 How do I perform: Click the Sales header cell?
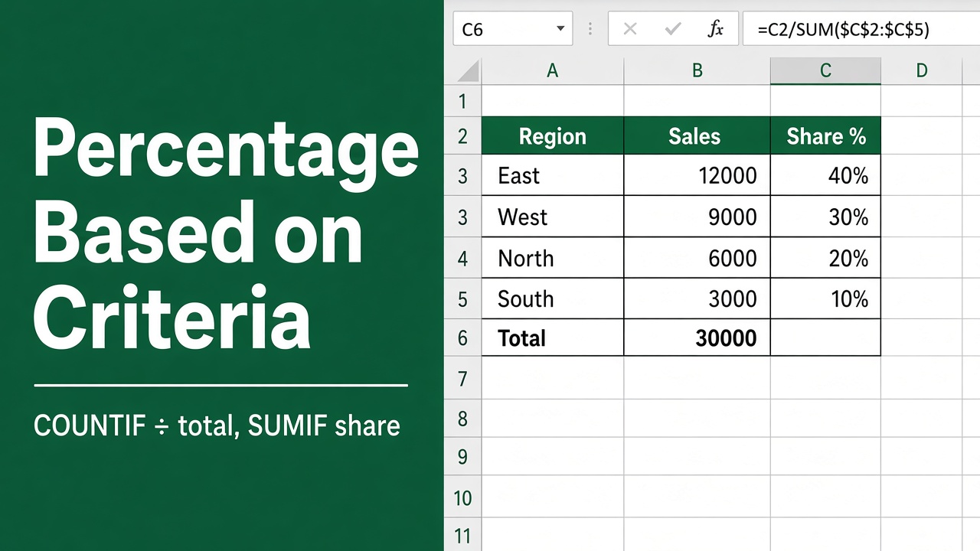click(x=697, y=136)
